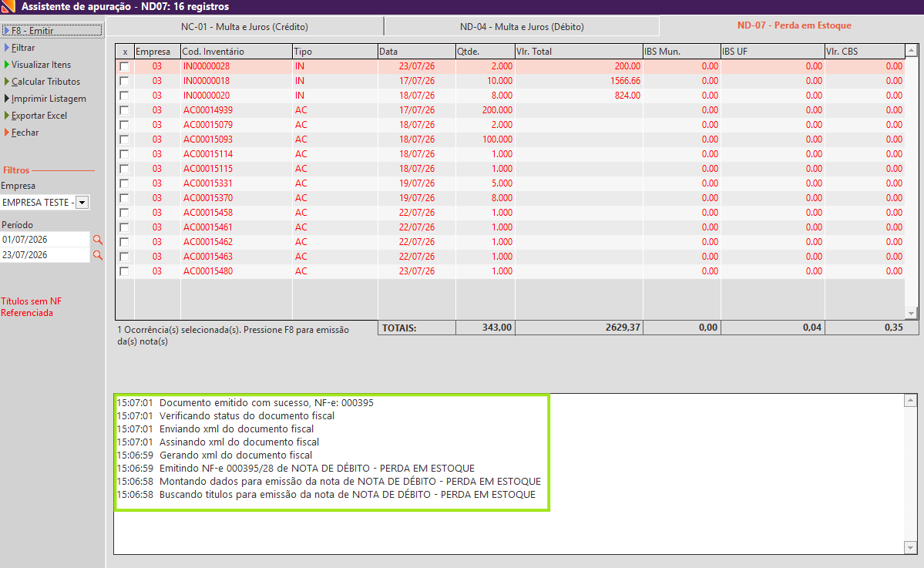Viewport: 924px width, 568px height.
Task: Tick checkbox for AC00015331 row
Action: tap(124, 183)
